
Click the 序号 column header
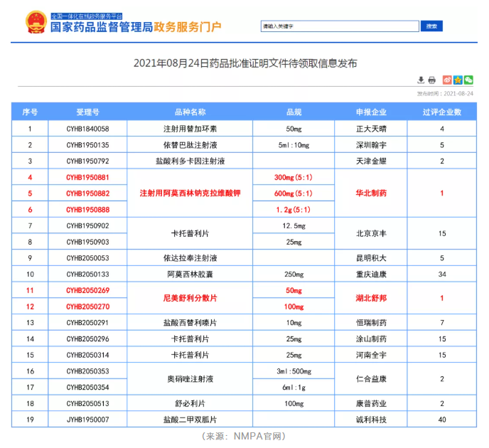(30, 112)
